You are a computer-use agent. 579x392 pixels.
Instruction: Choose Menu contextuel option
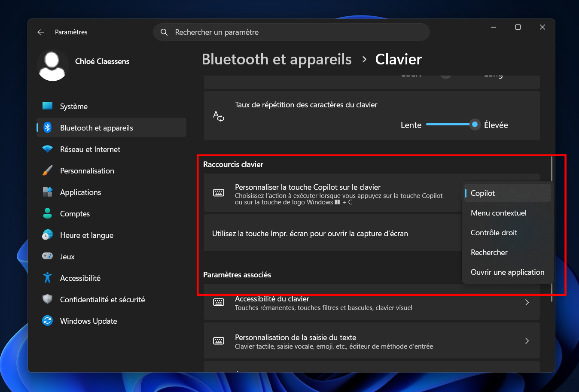click(x=507, y=213)
